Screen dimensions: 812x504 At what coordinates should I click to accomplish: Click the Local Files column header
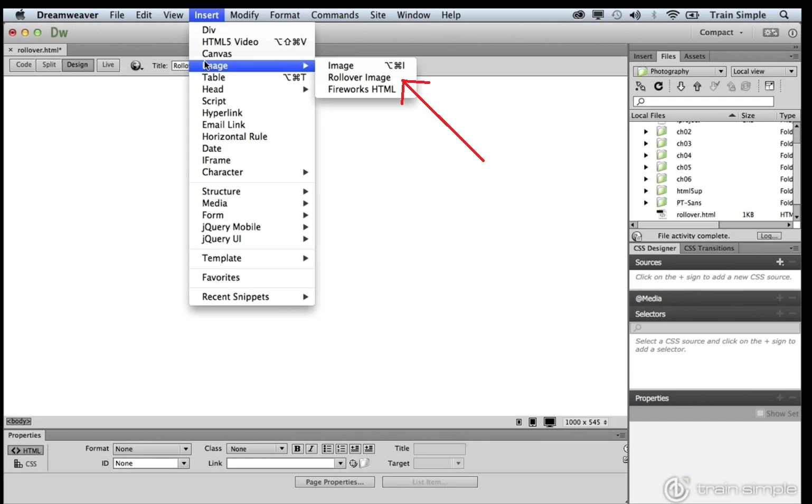pyautogui.click(x=683, y=116)
